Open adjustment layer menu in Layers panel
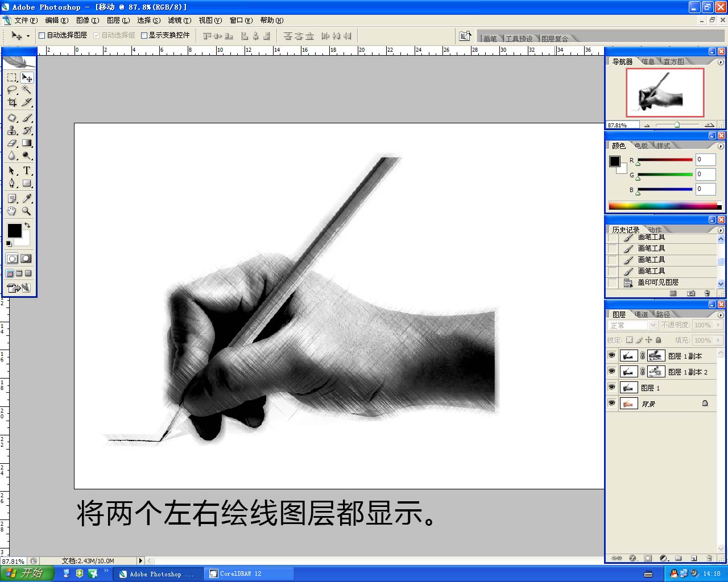The width and height of the screenshot is (728, 582). (663, 558)
